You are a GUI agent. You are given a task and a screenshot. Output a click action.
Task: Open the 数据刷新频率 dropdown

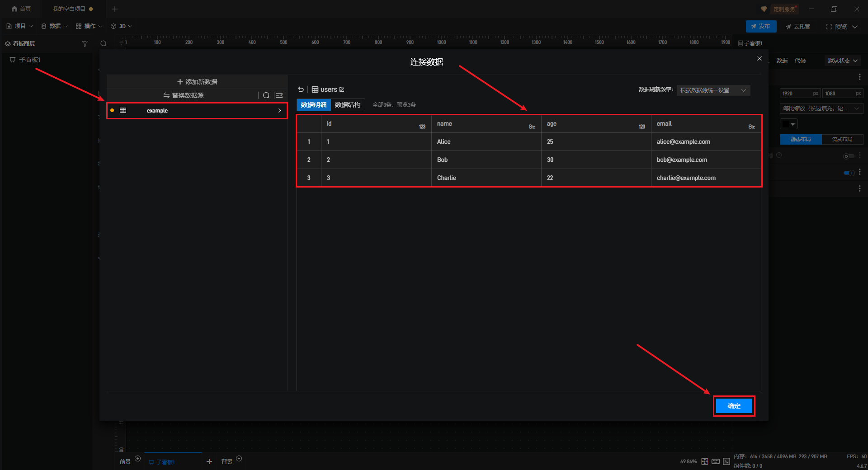click(713, 90)
